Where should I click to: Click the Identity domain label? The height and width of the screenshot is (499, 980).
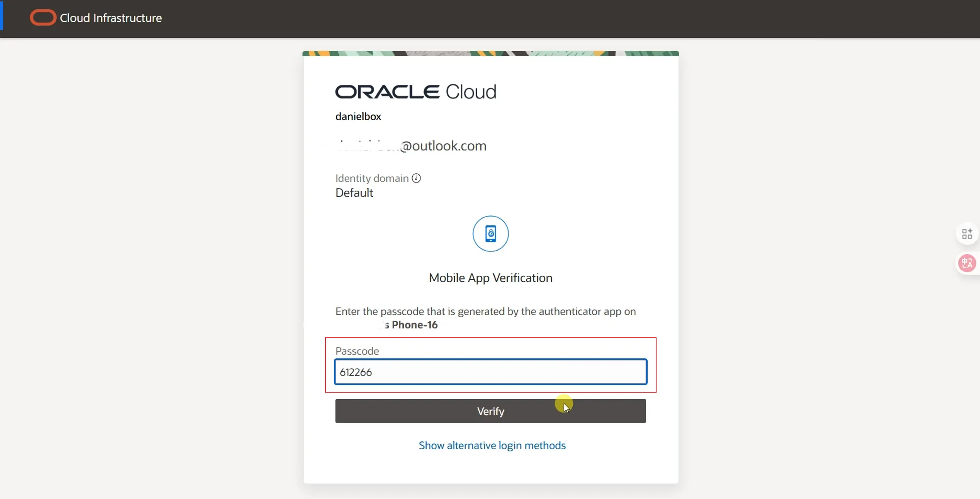372,178
